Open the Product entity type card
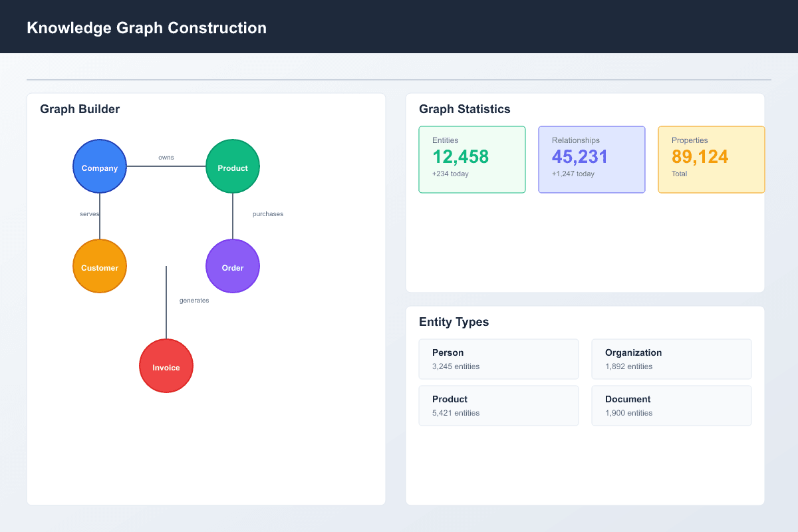 [x=498, y=405]
